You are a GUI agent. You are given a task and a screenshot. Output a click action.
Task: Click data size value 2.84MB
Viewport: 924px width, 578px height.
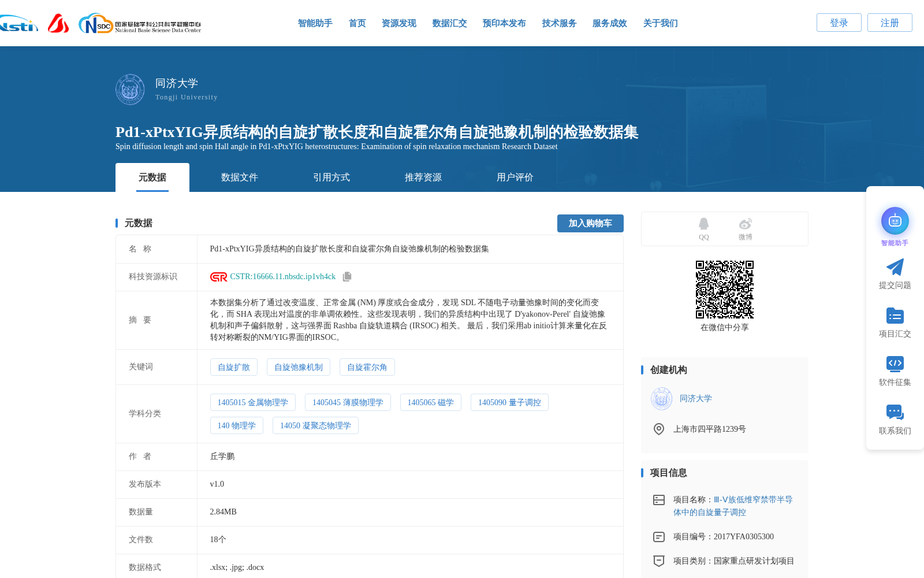[223, 512]
